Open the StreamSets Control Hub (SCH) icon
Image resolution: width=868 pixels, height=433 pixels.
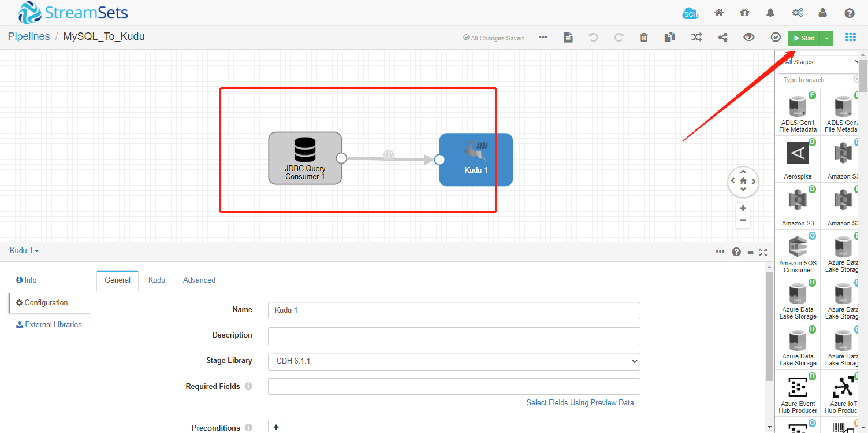(690, 13)
